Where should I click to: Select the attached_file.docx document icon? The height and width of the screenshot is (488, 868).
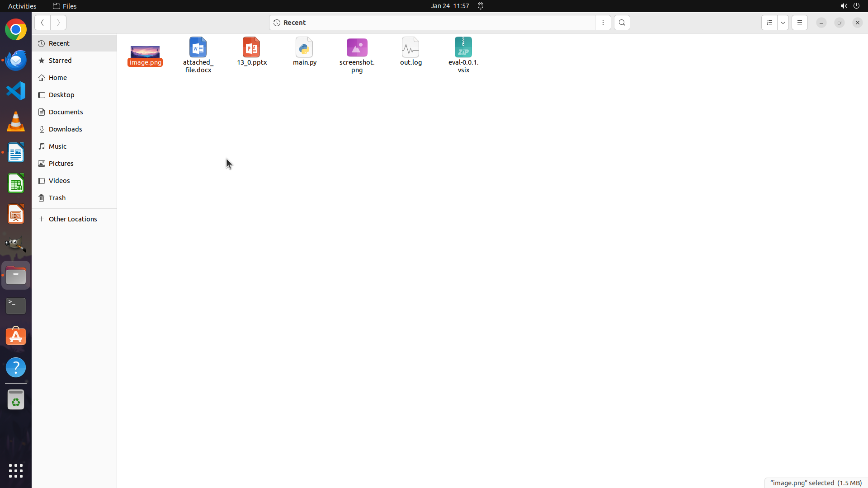(x=198, y=48)
